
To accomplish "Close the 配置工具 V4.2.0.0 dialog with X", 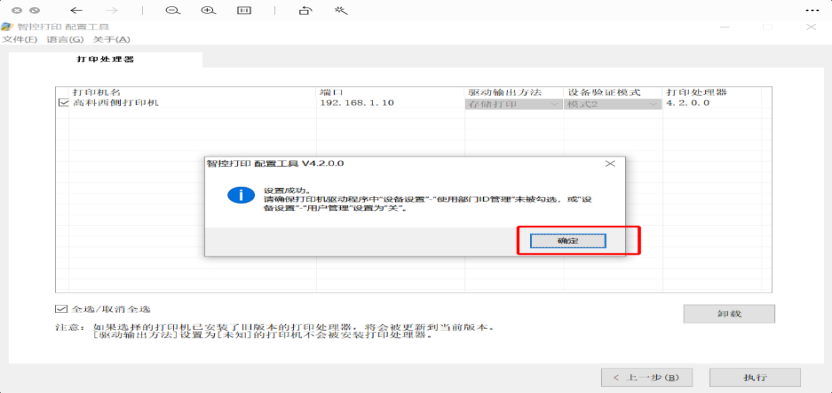I will click(610, 164).
